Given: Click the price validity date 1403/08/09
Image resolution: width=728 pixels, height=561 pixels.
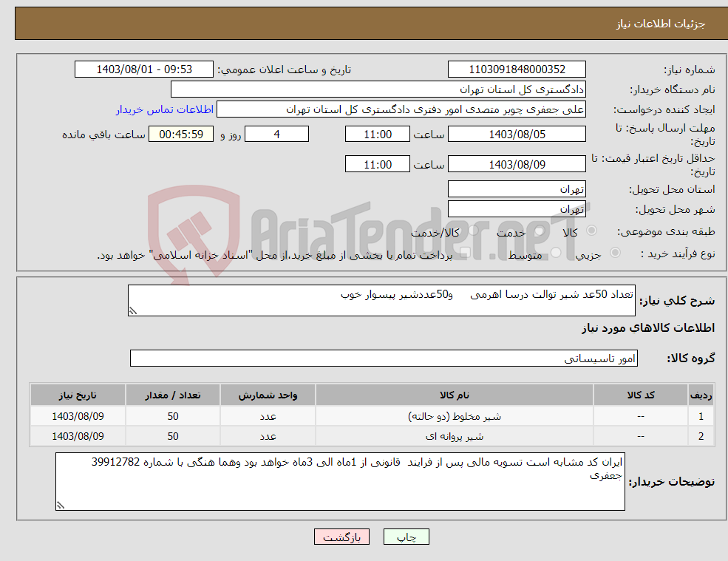Looking at the screenshot, I should [x=517, y=164].
